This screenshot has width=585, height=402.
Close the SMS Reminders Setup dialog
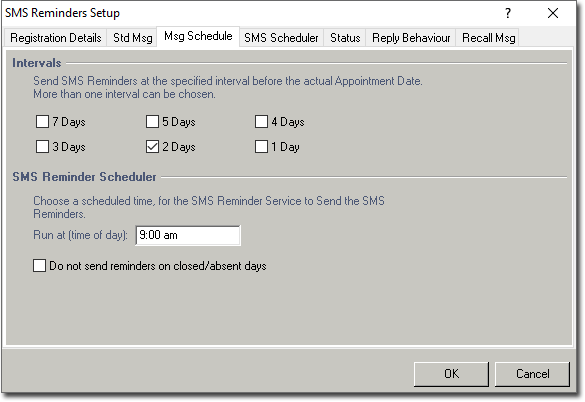553,13
